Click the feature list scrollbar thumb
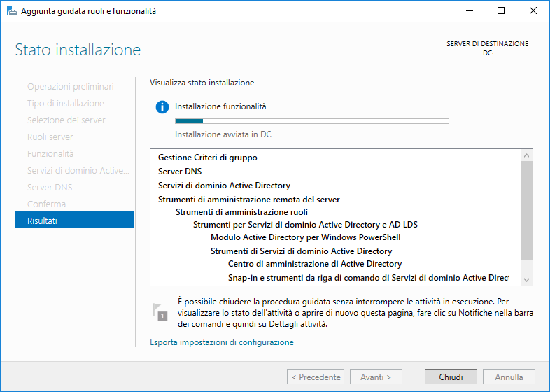 [x=526, y=211]
